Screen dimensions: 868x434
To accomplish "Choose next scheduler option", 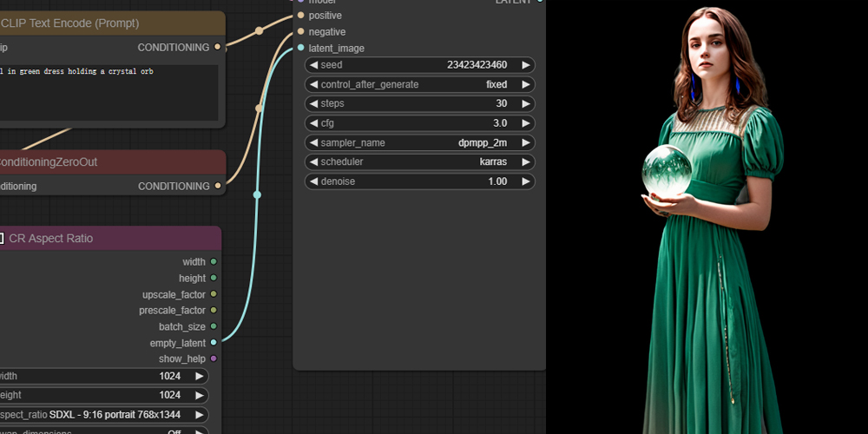I will [526, 162].
